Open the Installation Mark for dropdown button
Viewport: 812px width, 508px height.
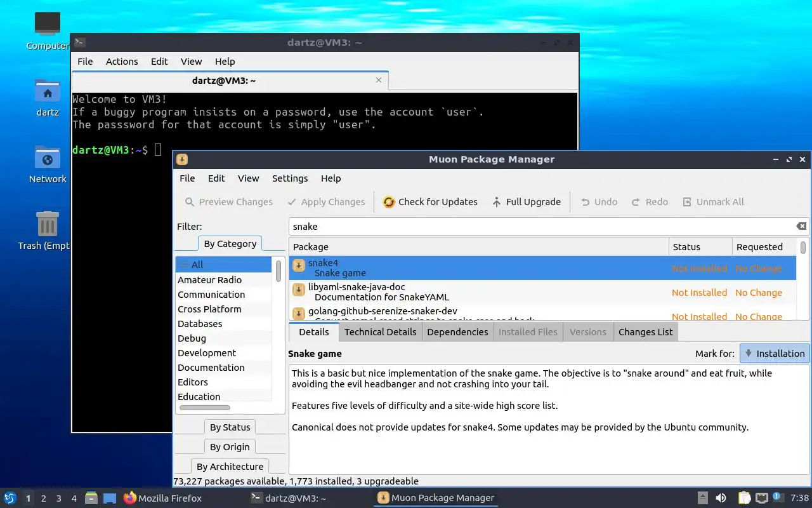(x=775, y=354)
